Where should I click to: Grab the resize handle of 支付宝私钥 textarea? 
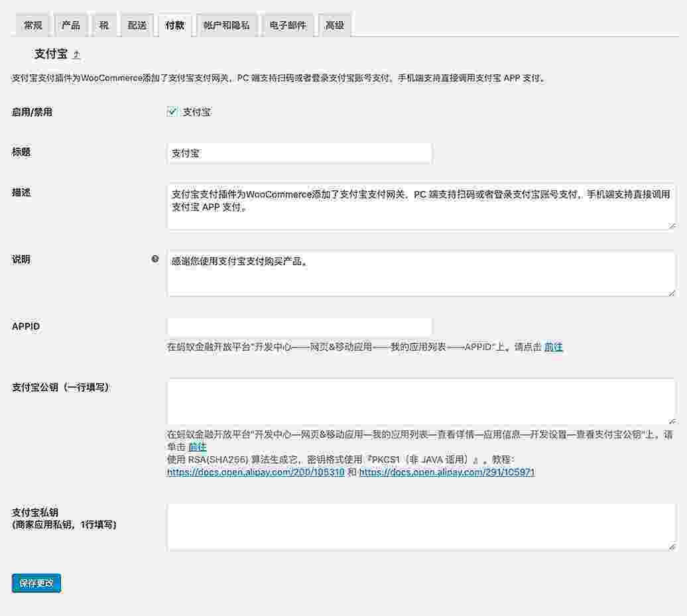point(672,546)
